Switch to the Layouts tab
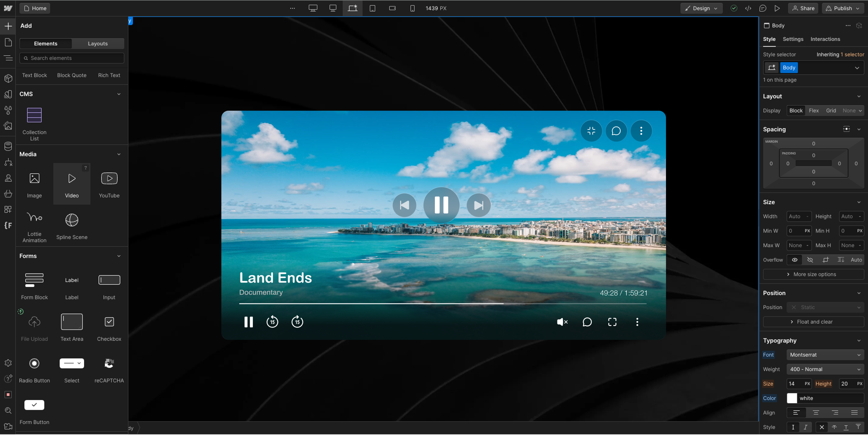 (98, 44)
